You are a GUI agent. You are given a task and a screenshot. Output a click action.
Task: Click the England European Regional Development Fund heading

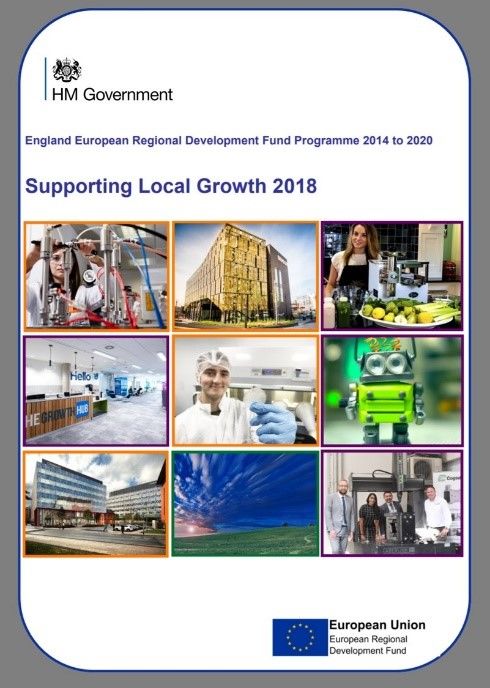point(229,140)
